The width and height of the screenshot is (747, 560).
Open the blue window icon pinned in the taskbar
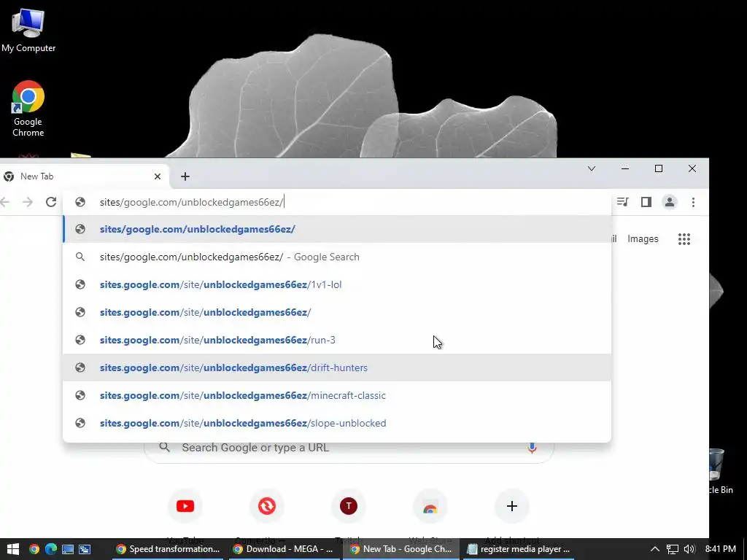pyautogui.click(x=85, y=549)
